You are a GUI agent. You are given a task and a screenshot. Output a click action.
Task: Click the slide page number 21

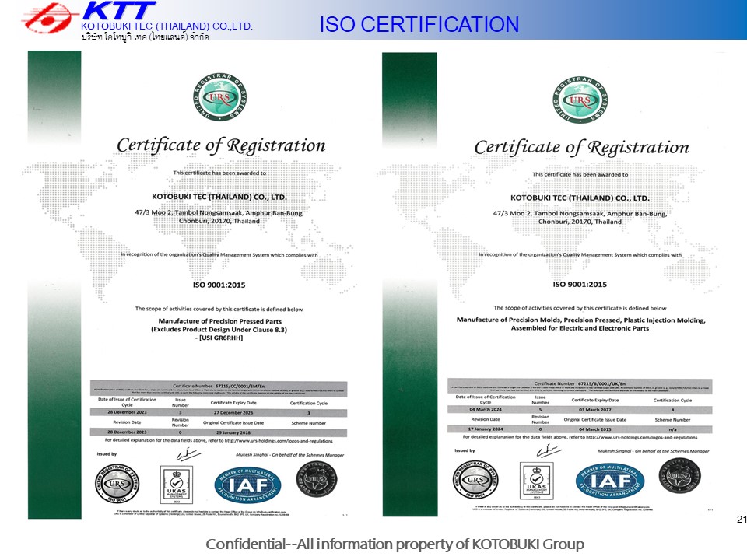pyautogui.click(x=742, y=519)
